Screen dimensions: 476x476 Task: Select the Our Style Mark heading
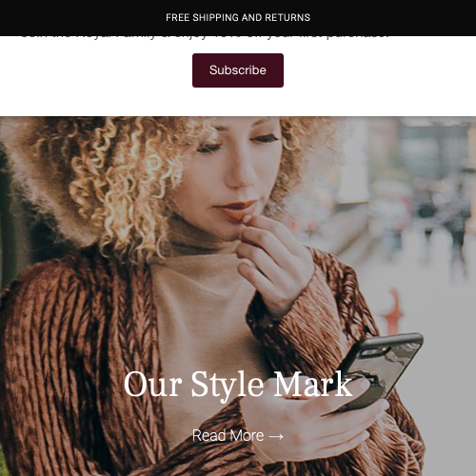(238, 384)
